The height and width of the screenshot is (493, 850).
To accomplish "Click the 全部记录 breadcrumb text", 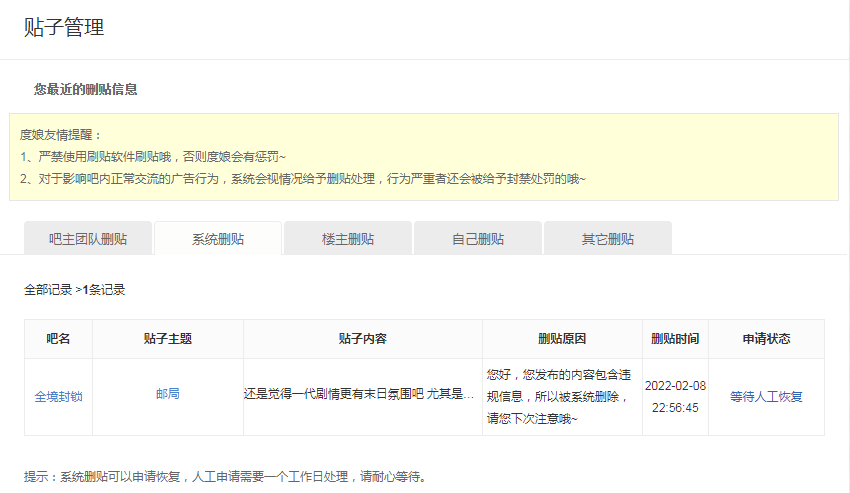I will [x=48, y=290].
